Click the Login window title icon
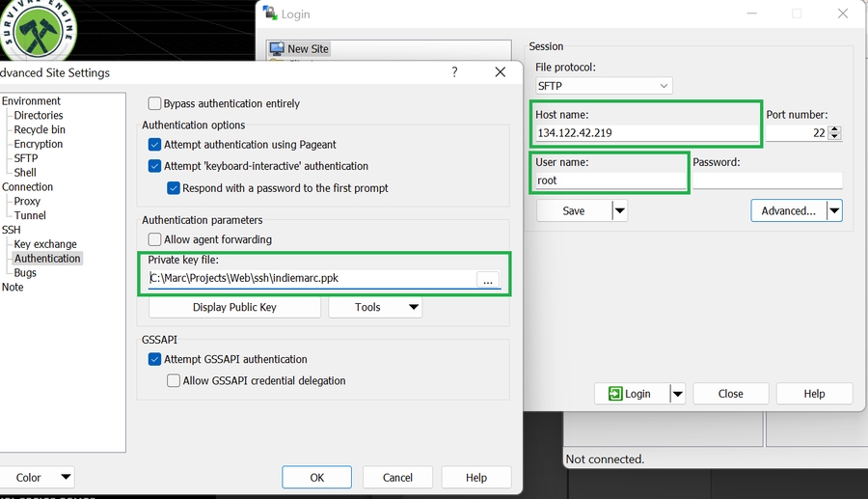 [x=271, y=14]
